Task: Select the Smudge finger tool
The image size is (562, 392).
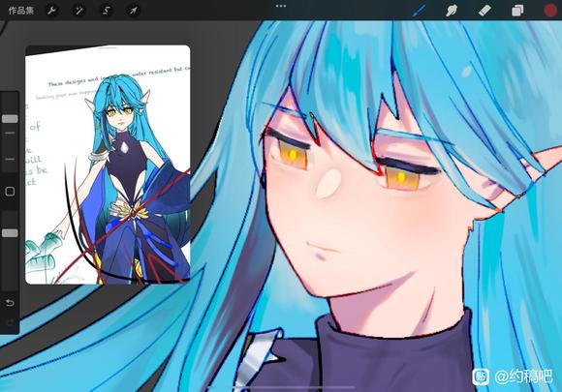Action: coord(452,11)
